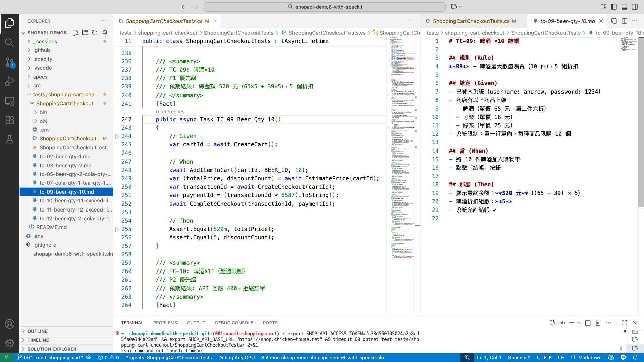Screen dimensions: 644x362
Task: Split the markdown editor to the right
Action: click(624, 21)
